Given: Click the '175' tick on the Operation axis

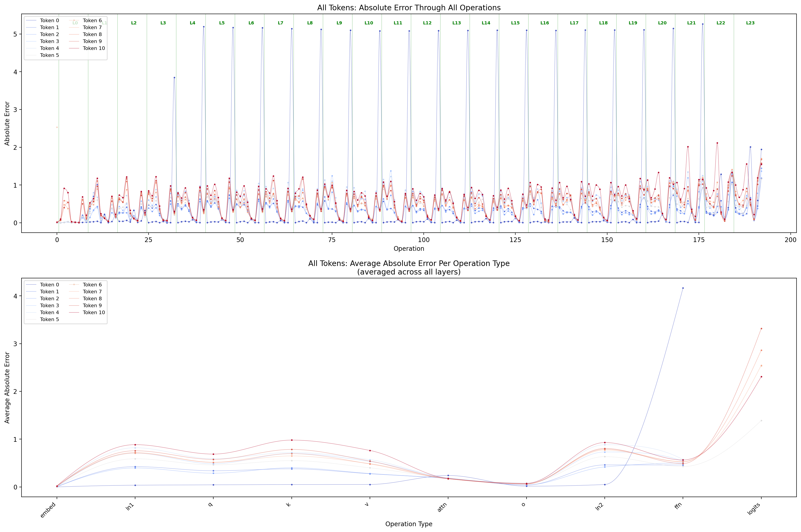Looking at the screenshot, I should tap(699, 240).
